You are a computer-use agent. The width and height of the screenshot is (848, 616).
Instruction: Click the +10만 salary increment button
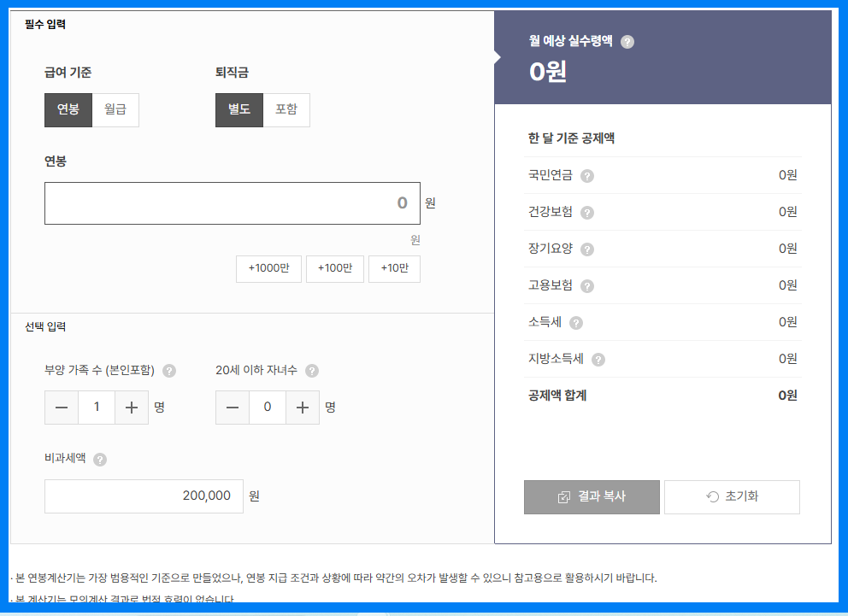pyautogui.click(x=394, y=268)
